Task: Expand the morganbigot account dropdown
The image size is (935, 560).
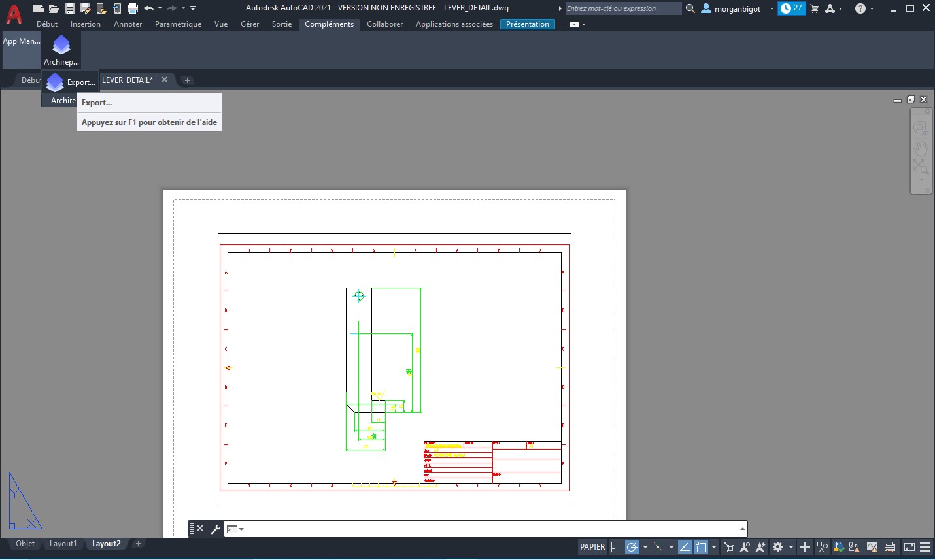Action: 772,8
